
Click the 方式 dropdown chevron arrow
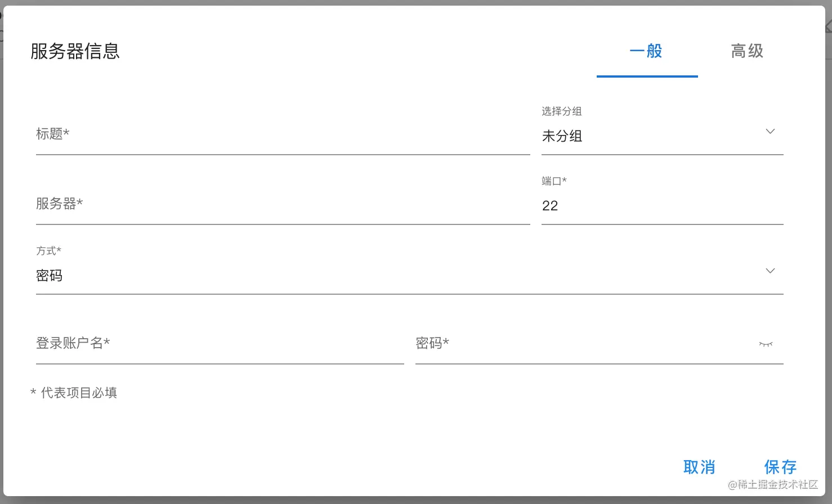[x=770, y=271]
